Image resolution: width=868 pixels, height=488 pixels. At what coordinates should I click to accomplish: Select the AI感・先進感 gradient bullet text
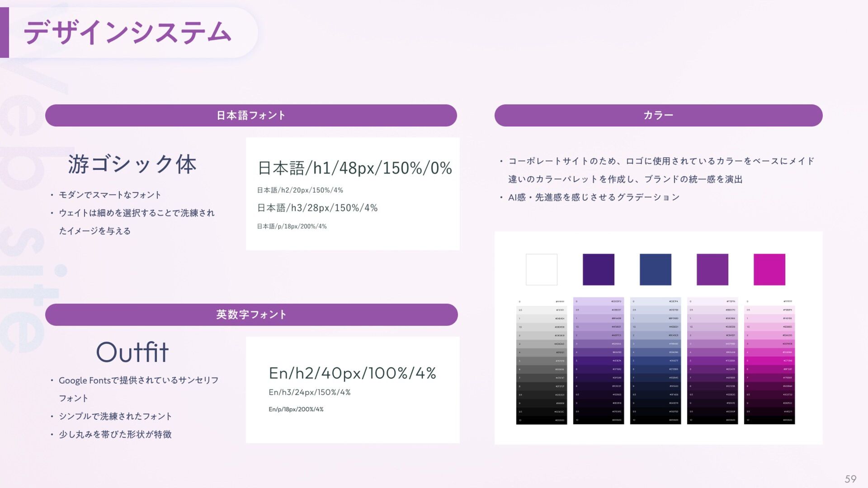(594, 197)
